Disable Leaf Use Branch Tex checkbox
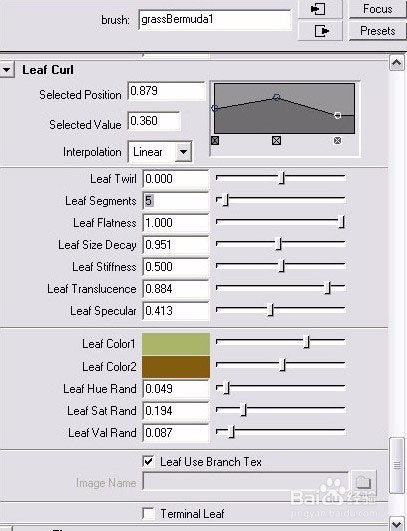The image size is (407, 531). tap(148, 461)
